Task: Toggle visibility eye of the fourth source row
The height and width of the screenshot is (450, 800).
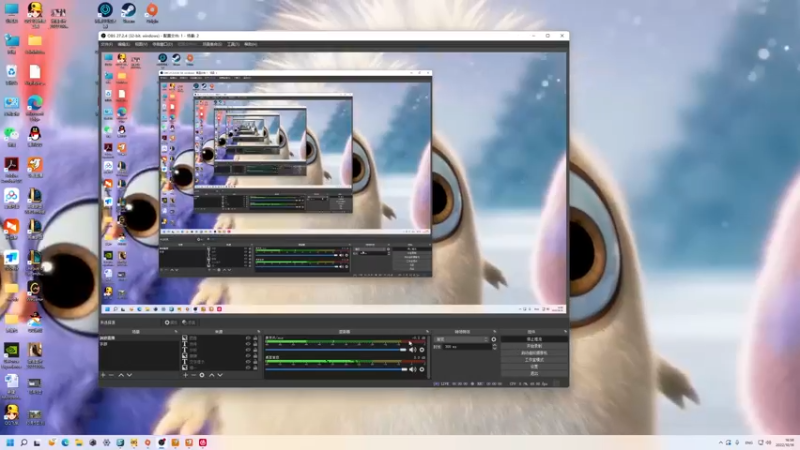Action: coord(248,356)
